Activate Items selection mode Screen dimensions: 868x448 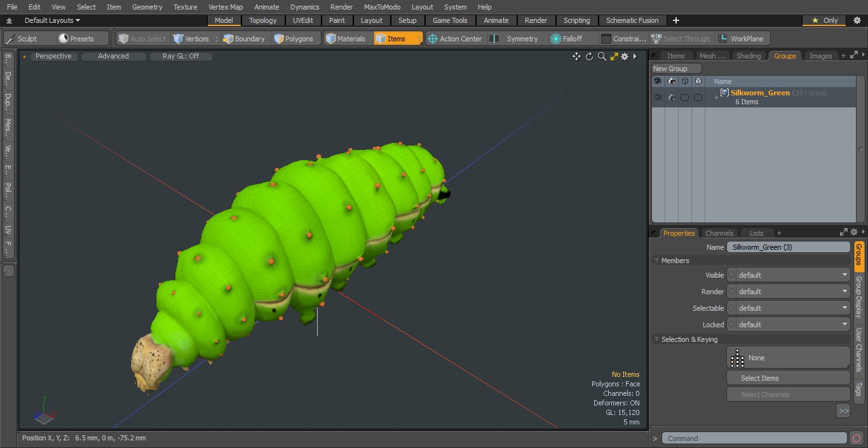[398, 39]
